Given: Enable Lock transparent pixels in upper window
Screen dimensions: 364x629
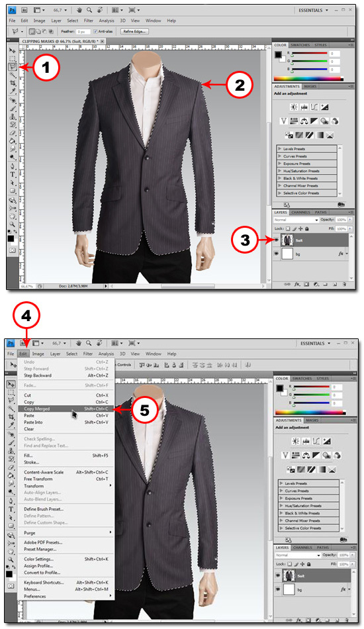Looking at the screenshot, I should (288, 228).
